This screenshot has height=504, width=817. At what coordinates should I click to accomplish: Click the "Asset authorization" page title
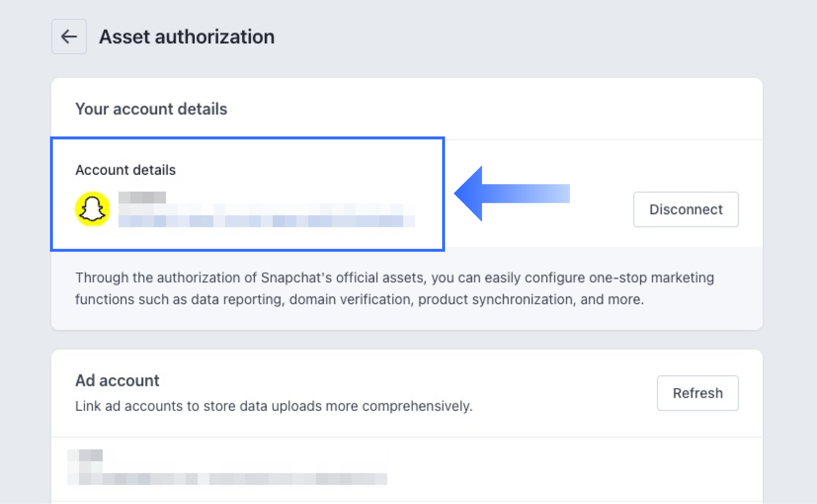tap(186, 37)
